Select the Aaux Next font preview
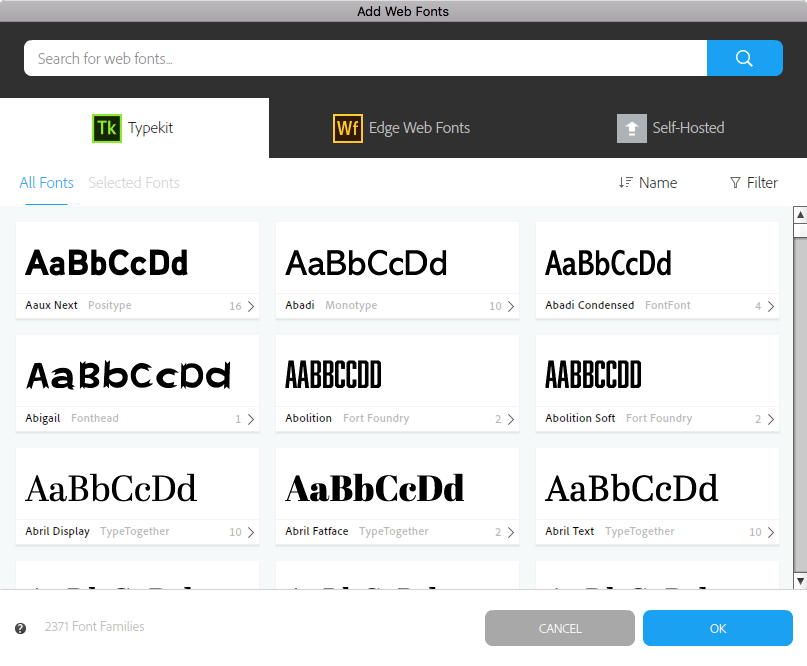 pyautogui.click(x=107, y=263)
